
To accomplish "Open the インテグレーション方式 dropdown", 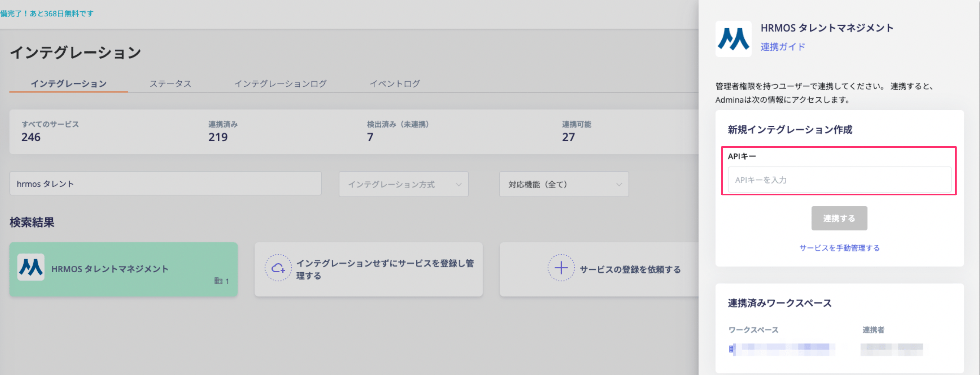I will point(404,184).
